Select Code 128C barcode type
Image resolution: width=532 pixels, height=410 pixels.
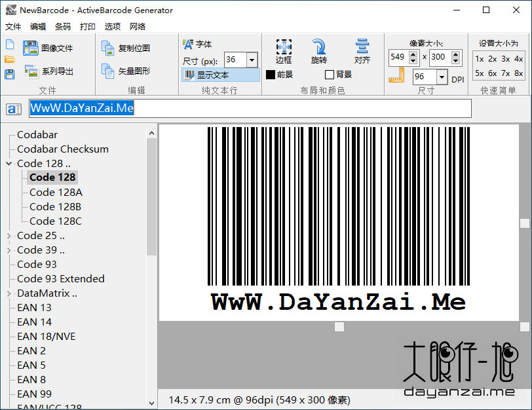click(x=56, y=221)
